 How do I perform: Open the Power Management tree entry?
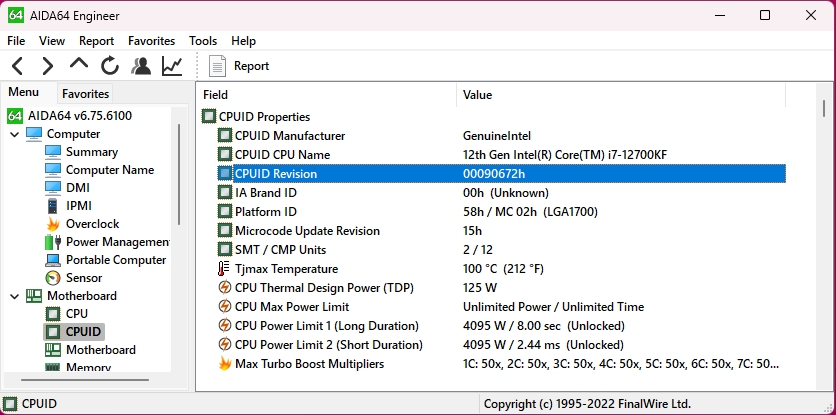[117, 242]
